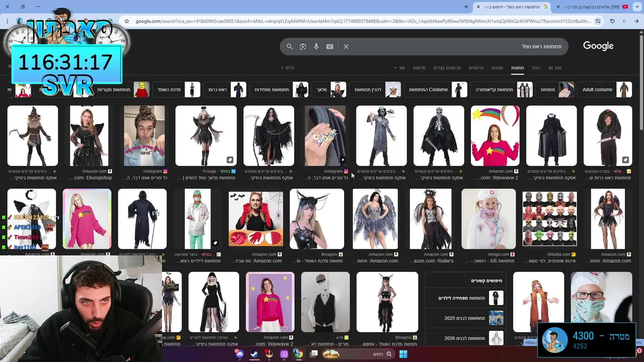Screen dimensions: 644x362
Task: Select the 'Adult costume' filter chip
Action: (605, 89)
